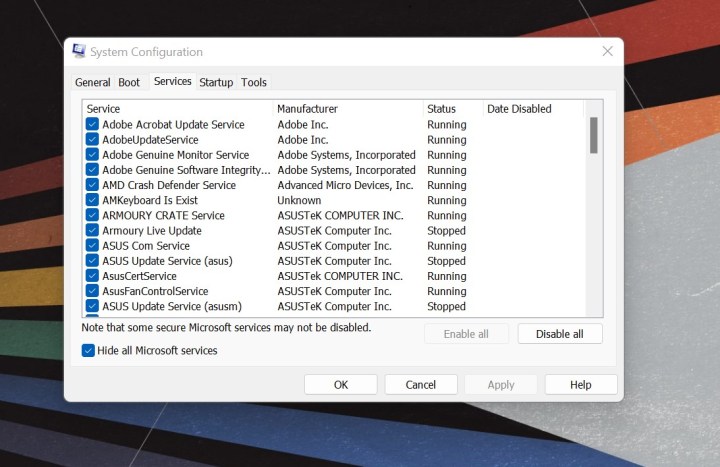Click the System Configuration title bar icon

[x=79, y=51]
